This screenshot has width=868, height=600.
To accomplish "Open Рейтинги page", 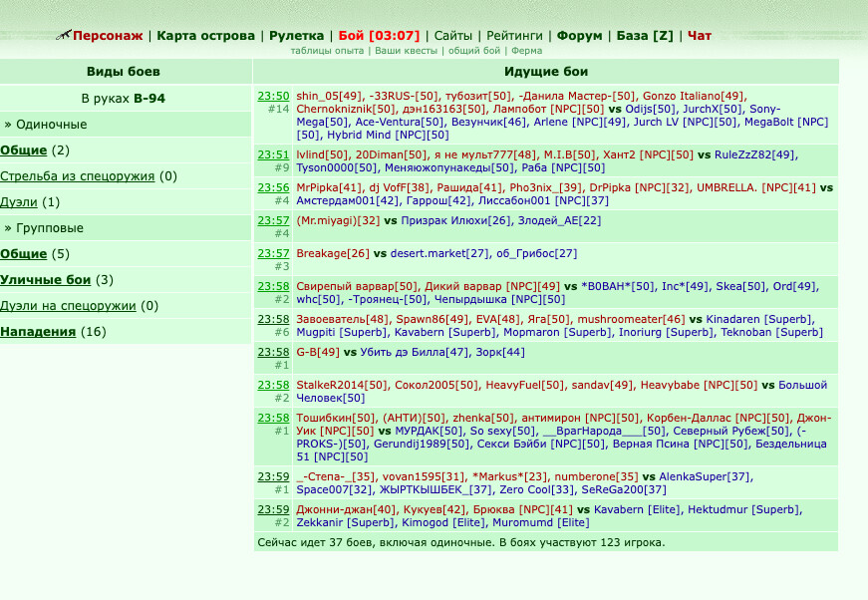I will click(x=514, y=36).
